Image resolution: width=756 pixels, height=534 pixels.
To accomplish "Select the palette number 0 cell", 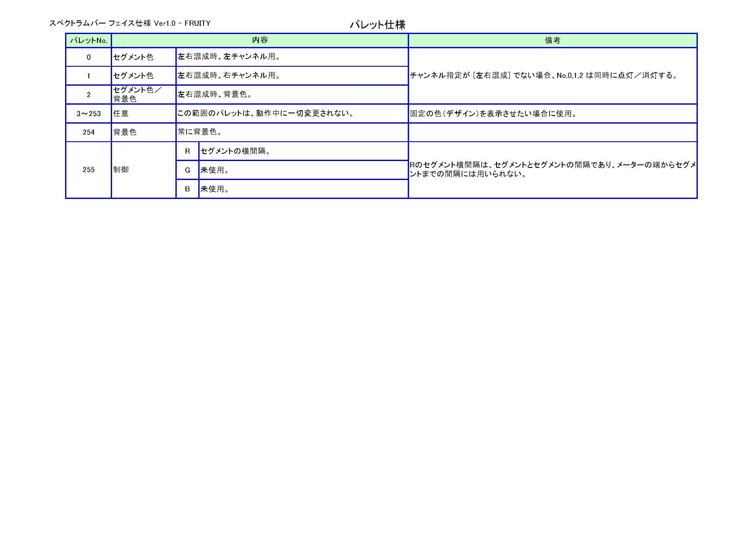I will (x=89, y=57).
